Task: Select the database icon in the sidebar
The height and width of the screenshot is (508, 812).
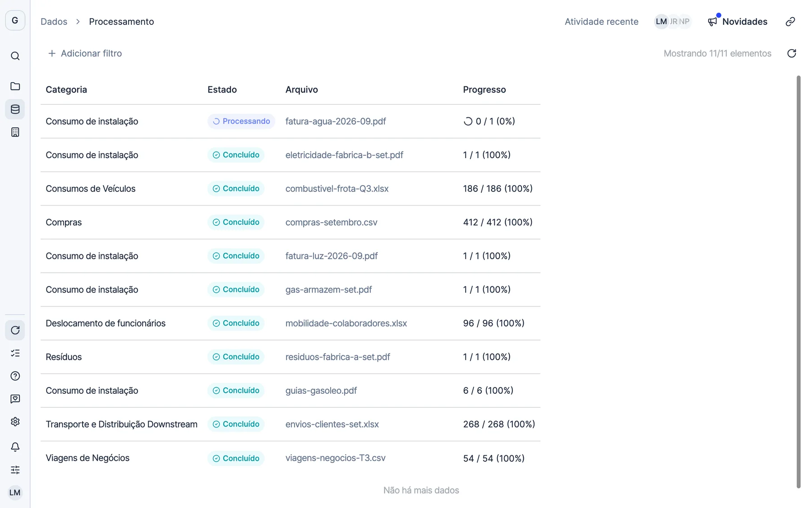Action: click(15, 109)
